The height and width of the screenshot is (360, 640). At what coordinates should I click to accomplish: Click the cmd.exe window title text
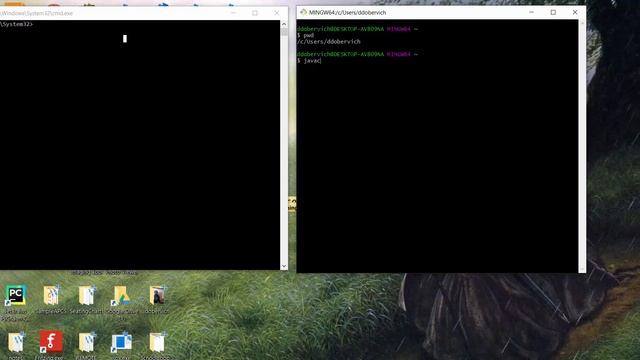coord(36,13)
